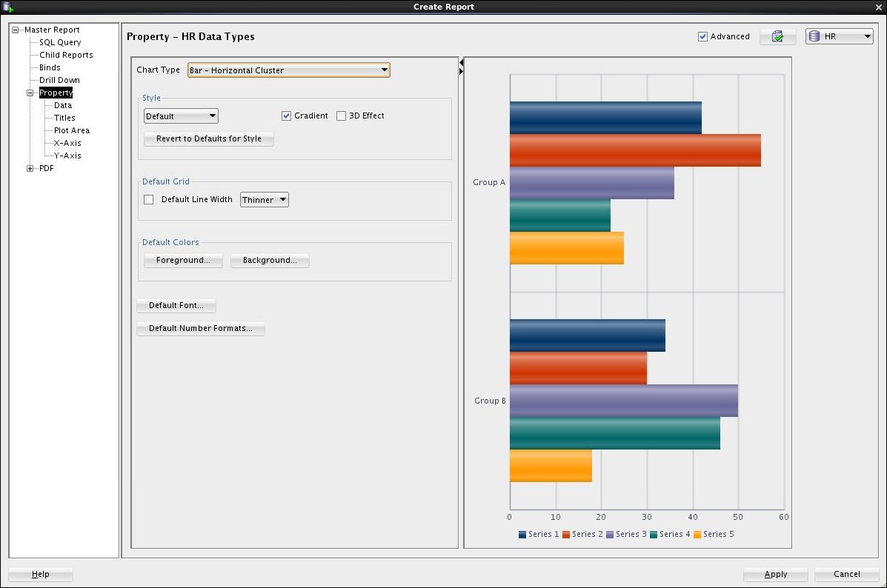Viewport: 887px width, 588px height.
Task: Click the Series 5 marker in the chart legend
Action: click(697, 534)
